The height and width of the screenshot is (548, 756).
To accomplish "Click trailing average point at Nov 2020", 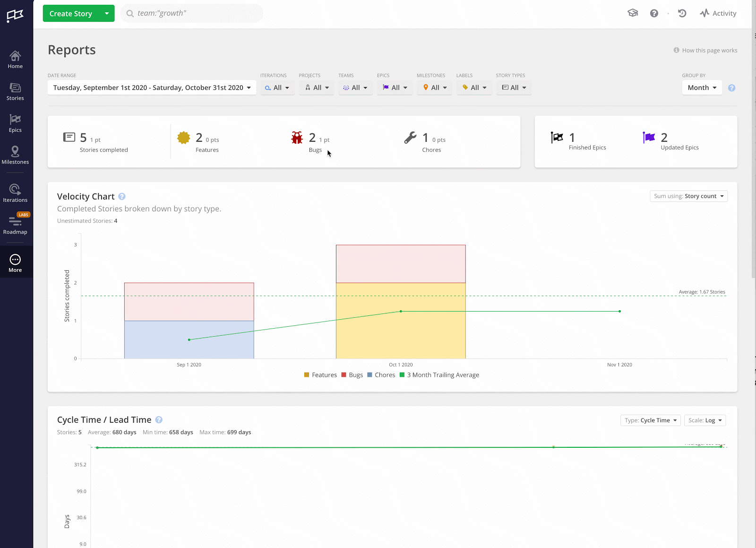I will (x=619, y=311).
